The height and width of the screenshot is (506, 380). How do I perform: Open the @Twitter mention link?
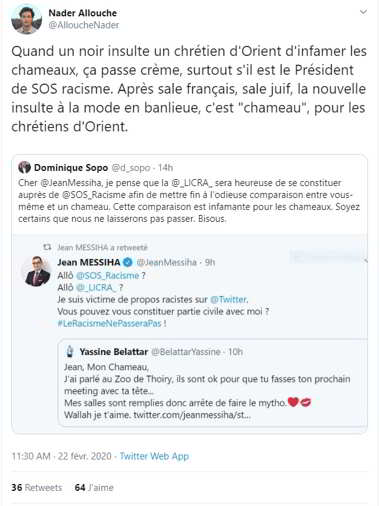click(229, 299)
